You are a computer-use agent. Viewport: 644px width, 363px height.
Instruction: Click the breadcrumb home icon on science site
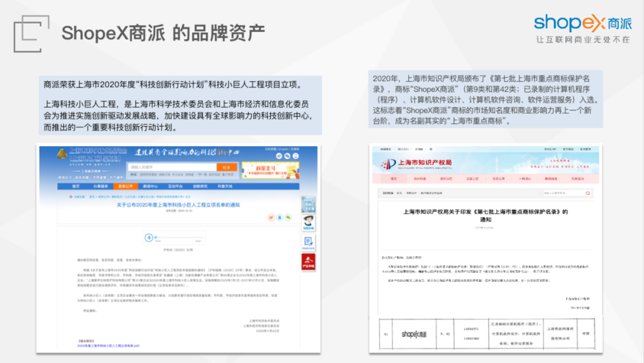(x=70, y=196)
